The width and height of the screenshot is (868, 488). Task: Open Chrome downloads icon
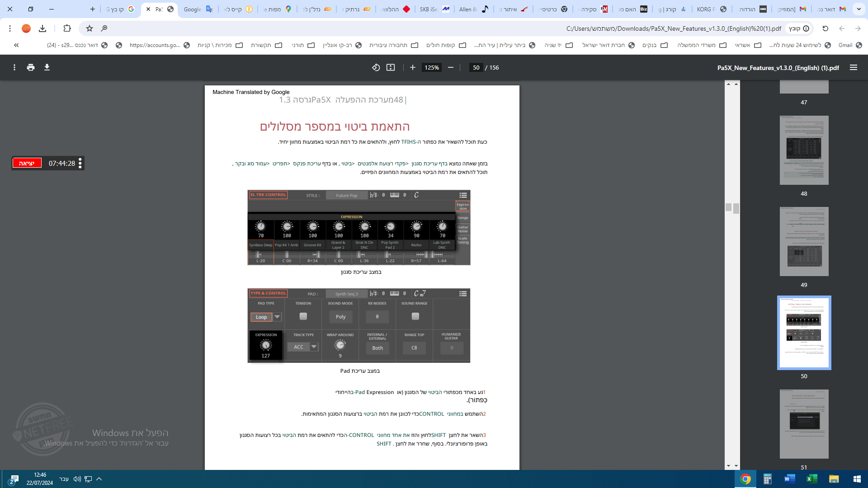42,28
